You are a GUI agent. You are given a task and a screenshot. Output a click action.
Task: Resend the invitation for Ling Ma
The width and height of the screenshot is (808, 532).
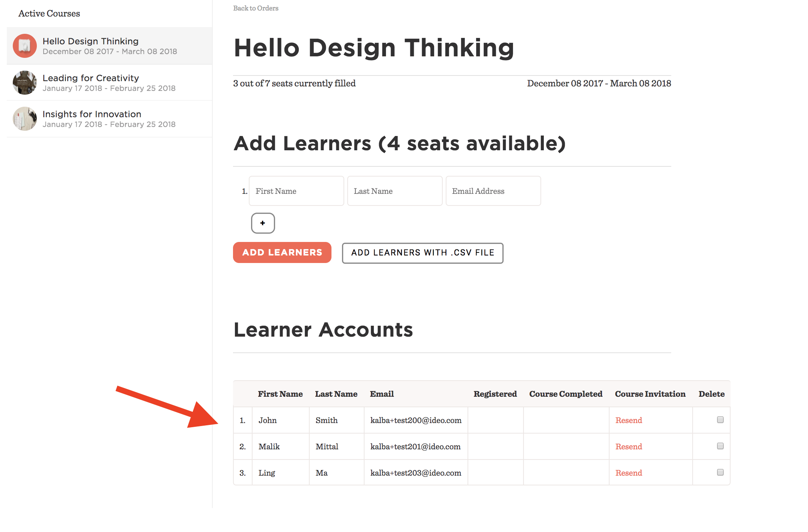(x=628, y=473)
